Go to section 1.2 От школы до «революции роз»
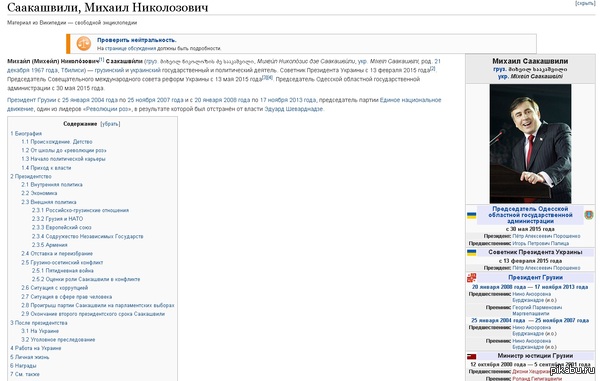The image size is (600, 381). pyautogui.click(x=64, y=150)
